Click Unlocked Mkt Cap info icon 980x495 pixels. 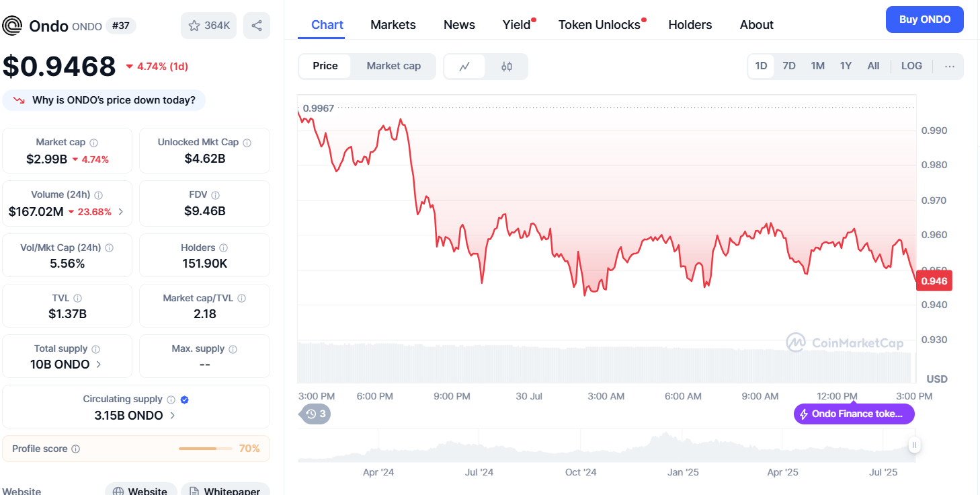pyautogui.click(x=247, y=143)
